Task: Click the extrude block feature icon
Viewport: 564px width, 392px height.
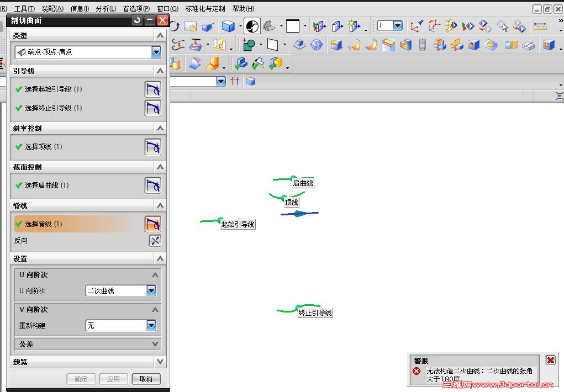Action: coord(336,45)
